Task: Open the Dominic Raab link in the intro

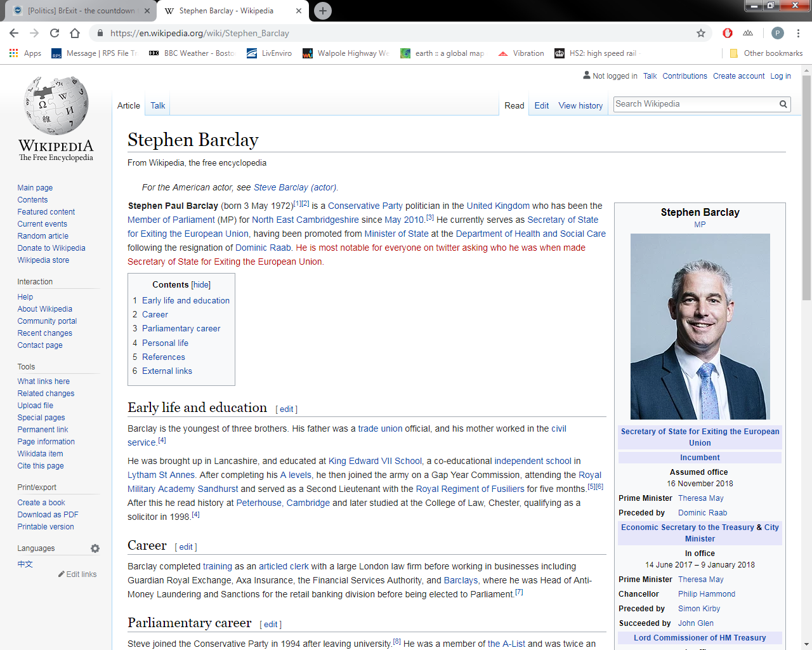Action: click(x=263, y=248)
